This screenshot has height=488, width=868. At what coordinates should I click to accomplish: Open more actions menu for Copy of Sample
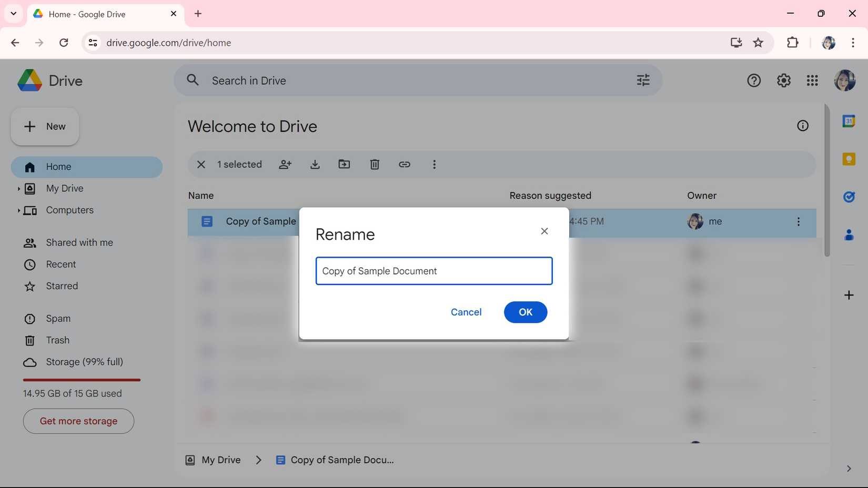(799, 221)
